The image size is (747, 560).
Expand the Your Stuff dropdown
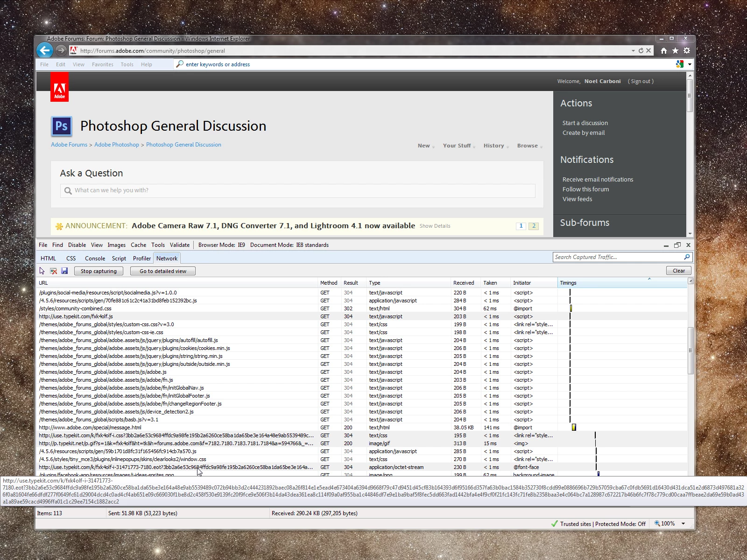(x=459, y=146)
